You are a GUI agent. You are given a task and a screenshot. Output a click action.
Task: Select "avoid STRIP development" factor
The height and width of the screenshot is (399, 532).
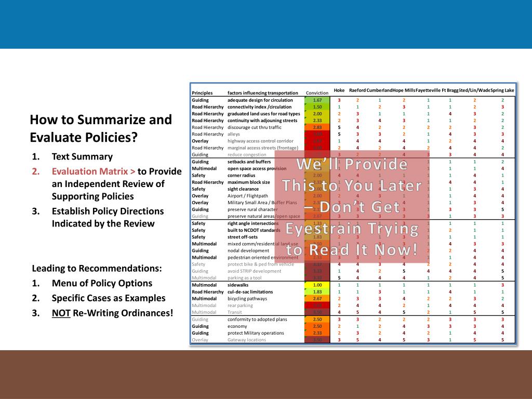click(x=254, y=271)
